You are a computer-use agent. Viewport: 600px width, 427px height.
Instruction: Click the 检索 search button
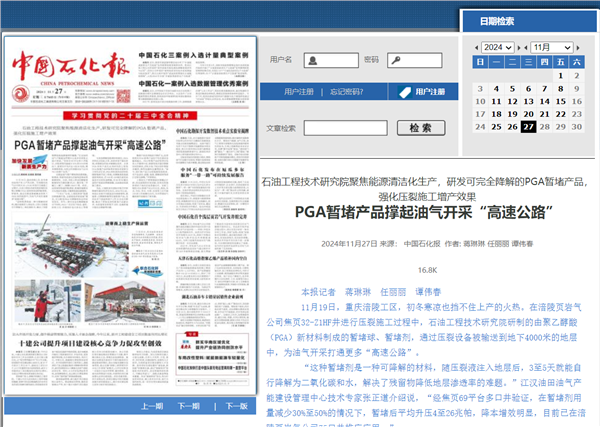(x=421, y=128)
